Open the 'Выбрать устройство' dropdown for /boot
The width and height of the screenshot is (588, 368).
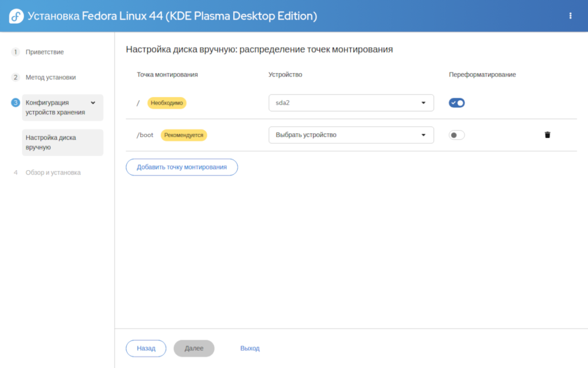tap(351, 135)
